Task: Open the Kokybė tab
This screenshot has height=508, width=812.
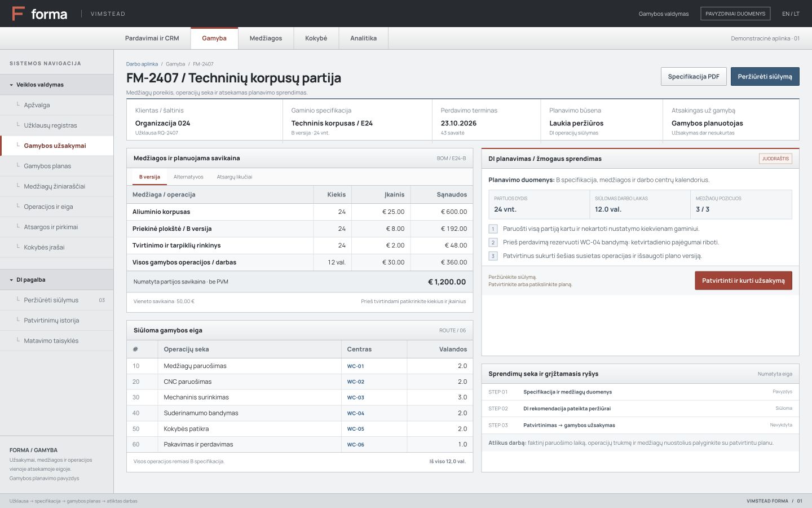Action: point(316,38)
